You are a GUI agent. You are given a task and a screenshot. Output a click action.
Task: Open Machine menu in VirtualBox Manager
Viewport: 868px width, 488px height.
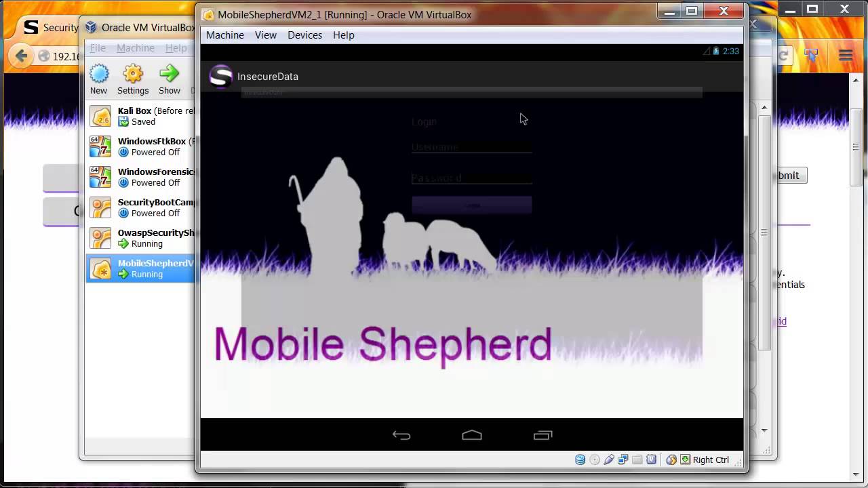[x=136, y=48]
